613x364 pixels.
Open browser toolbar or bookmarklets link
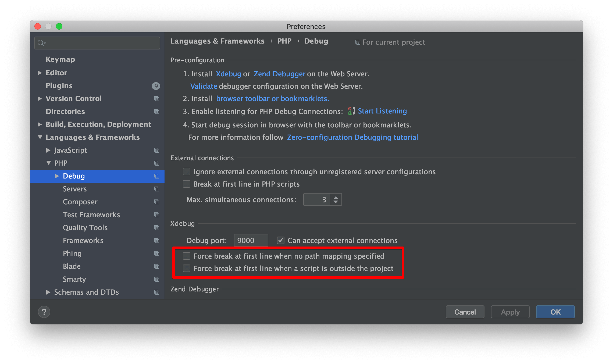click(273, 99)
